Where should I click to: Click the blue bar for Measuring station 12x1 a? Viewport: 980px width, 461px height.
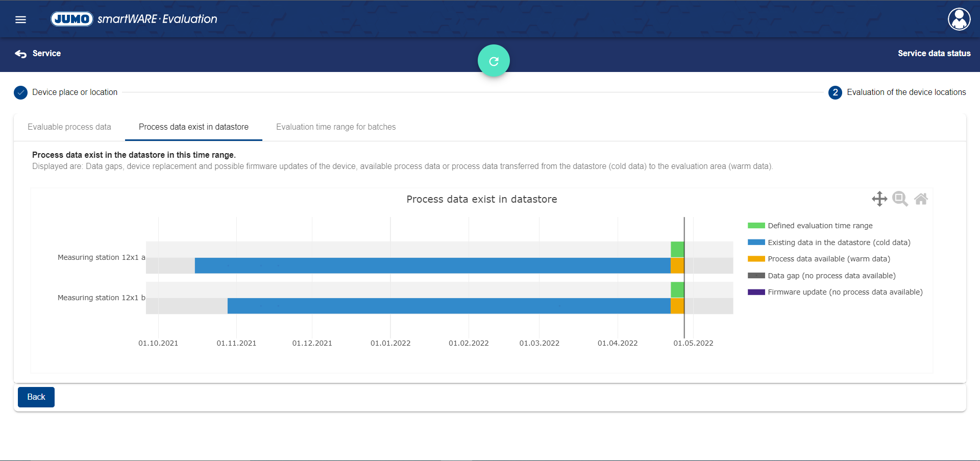(x=432, y=265)
